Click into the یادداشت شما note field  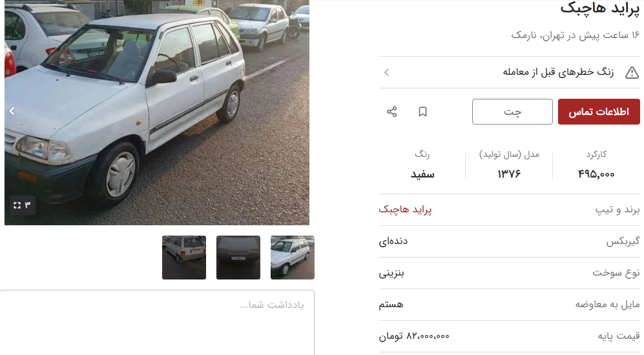pyautogui.click(x=158, y=323)
